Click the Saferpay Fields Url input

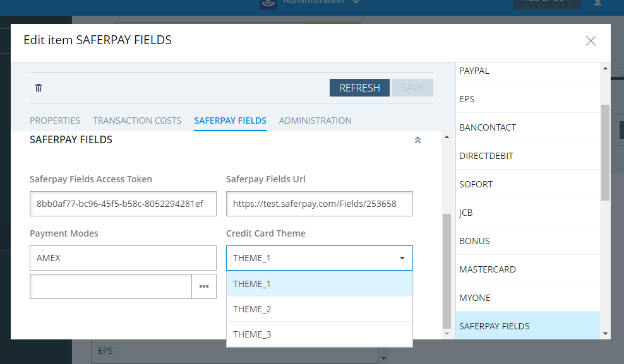pyautogui.click(x=319, y=204)
